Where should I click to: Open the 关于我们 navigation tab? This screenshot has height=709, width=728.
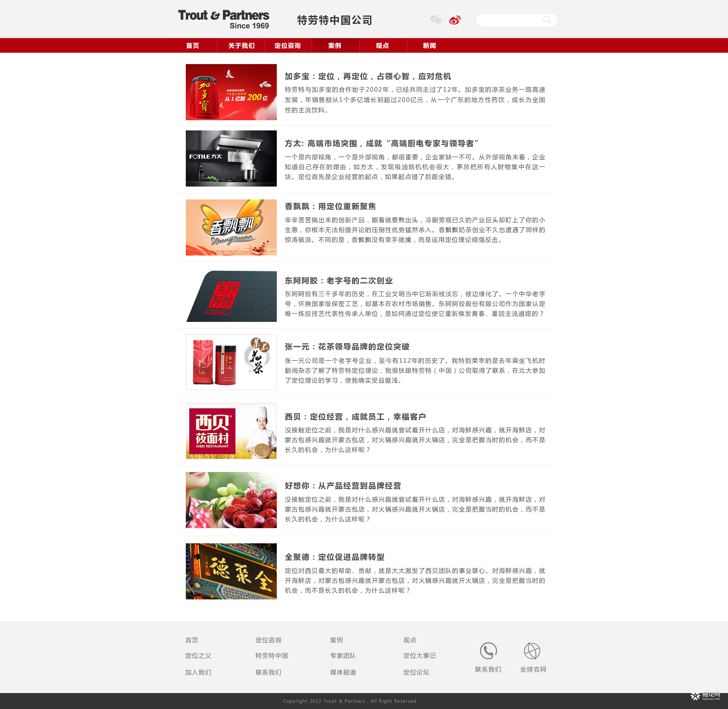pyautogui.click(x=241, y=45)
